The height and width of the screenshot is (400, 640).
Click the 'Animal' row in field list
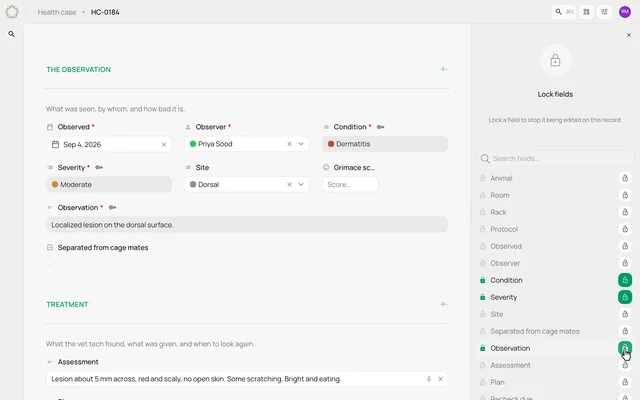click(555, 178)
